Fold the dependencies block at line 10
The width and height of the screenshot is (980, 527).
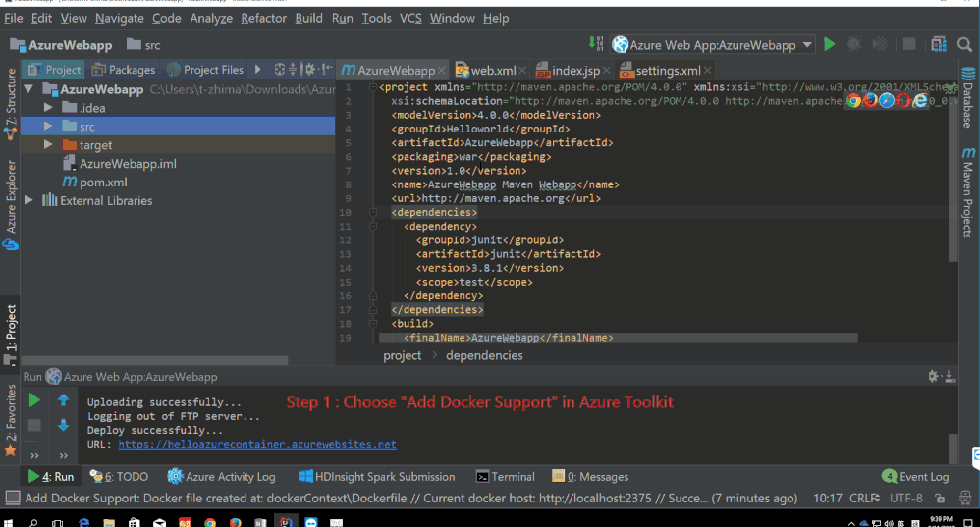click(373, 212)
